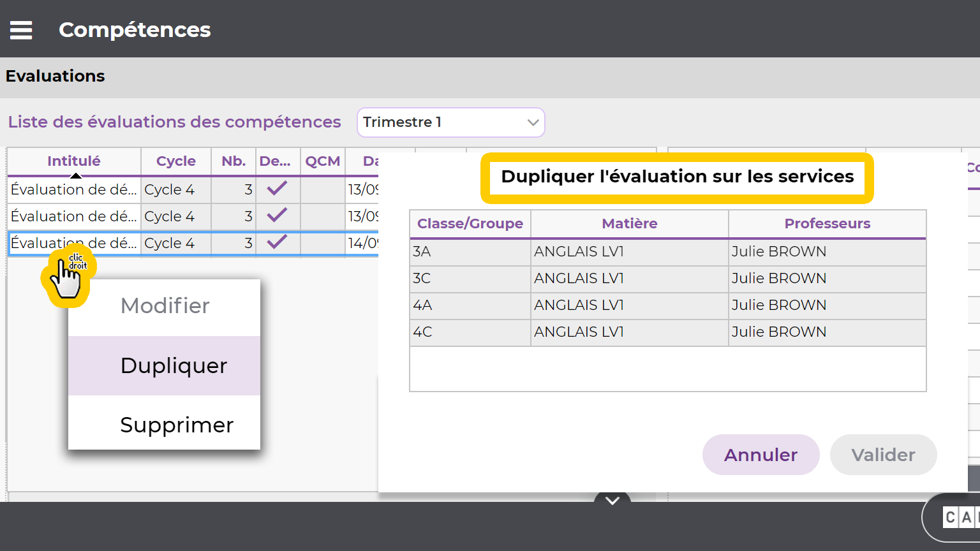
Task: Choose Dupliquer in context menu
Action: 165,365
